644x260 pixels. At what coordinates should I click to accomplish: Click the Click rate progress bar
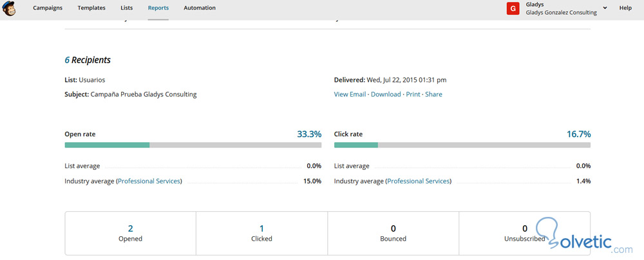(x=462, y=145)
